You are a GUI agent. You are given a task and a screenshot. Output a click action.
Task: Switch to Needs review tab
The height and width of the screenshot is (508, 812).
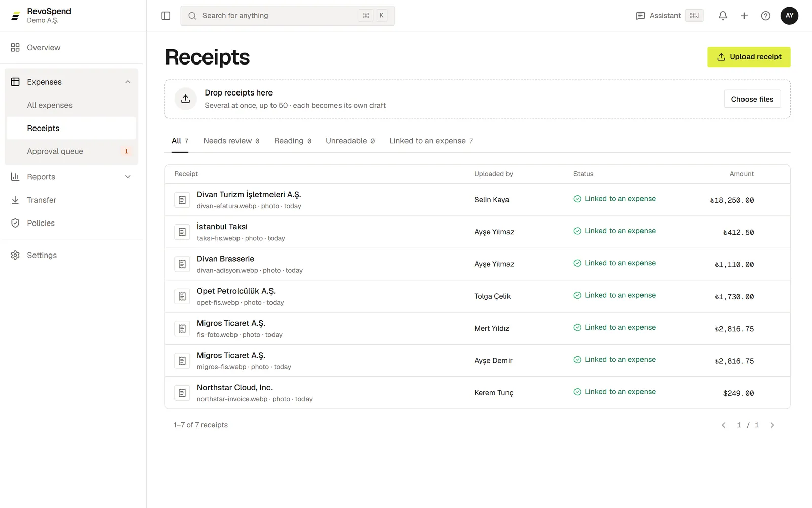click(231, 141)
